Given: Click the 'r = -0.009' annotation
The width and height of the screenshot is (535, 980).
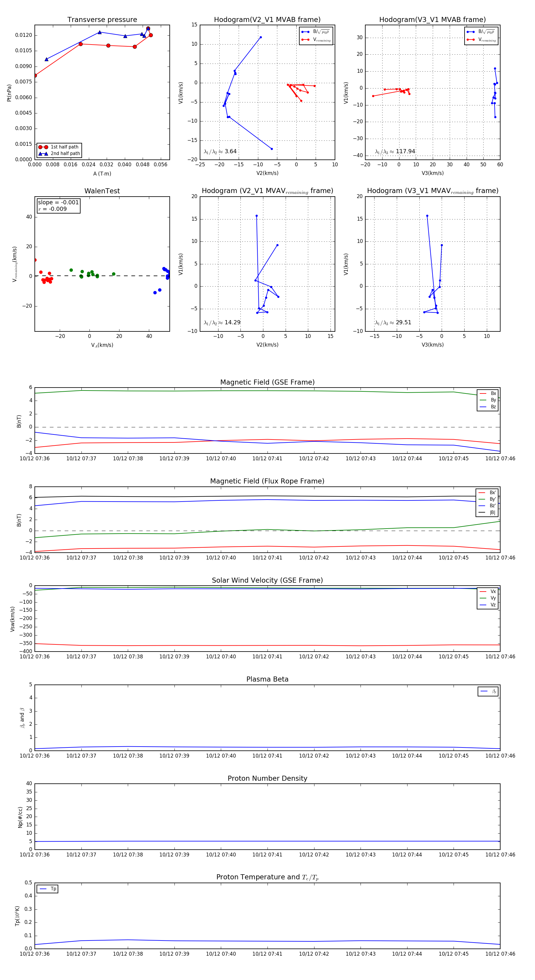Looking at the screenshot, I should [52, 209].
